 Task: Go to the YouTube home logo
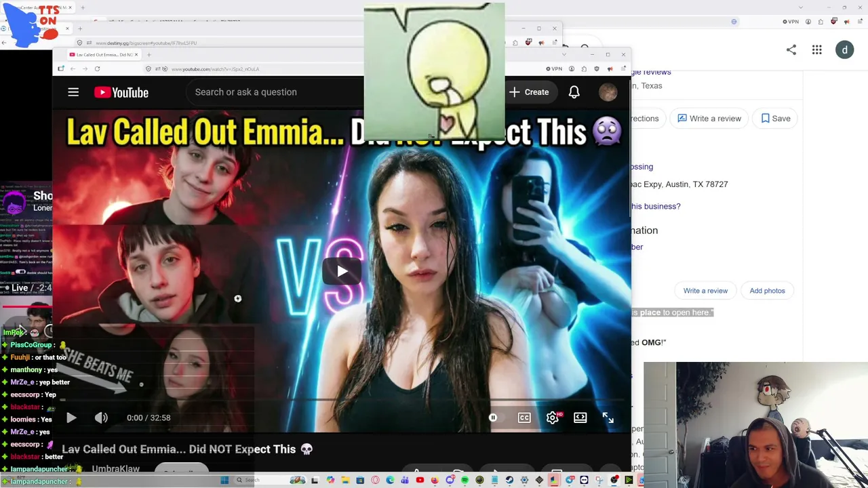pos(121,92)
